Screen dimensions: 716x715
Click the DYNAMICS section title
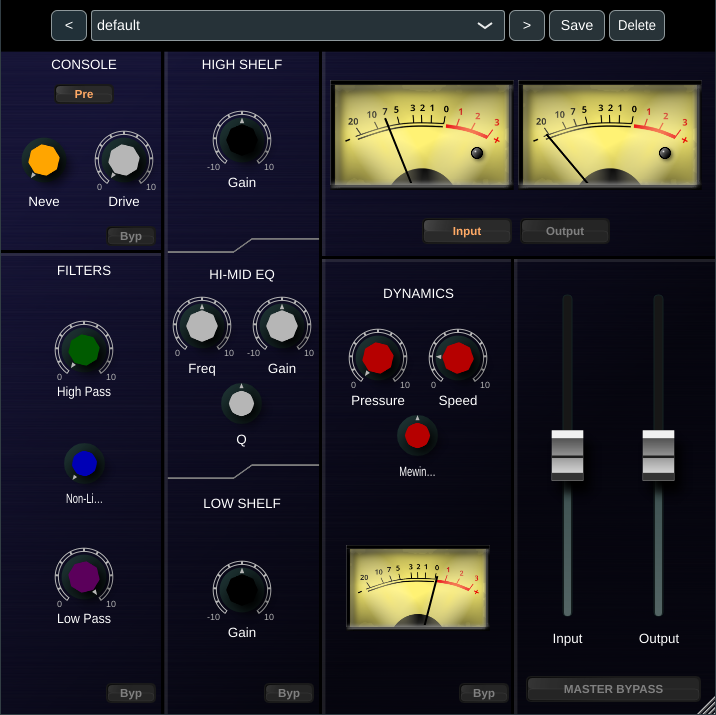pyautogui.click(x=418, y=294)
